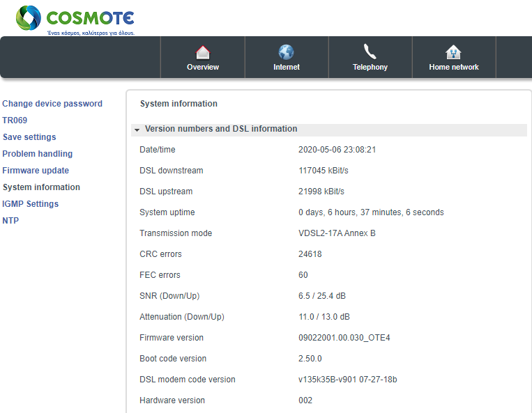Click date value 2020-05-06 23:08:21
Viewport: 532px width, 413px height.
pyautogui.click(x=337, y=150)
